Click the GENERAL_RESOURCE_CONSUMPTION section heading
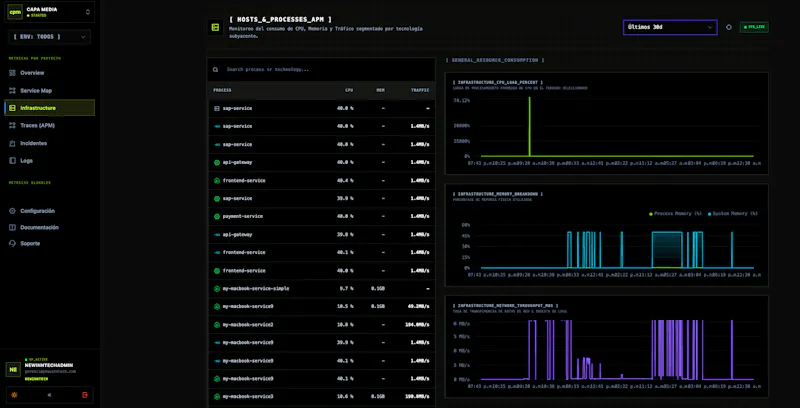The image size is (800, 408). 494,60
